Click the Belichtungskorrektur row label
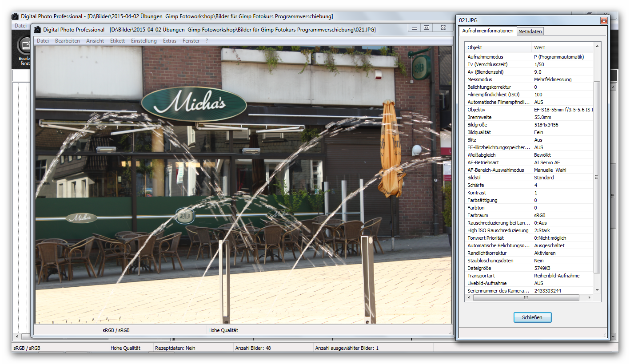Image resolution: width=630 pixels, height=364 pixels. pos(489,87)
